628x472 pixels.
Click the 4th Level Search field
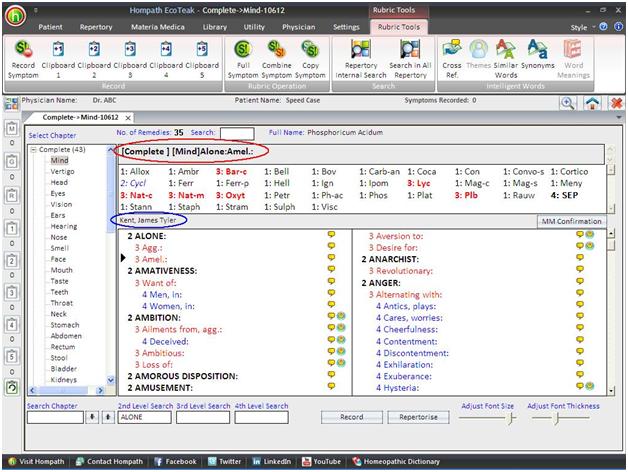261,417
